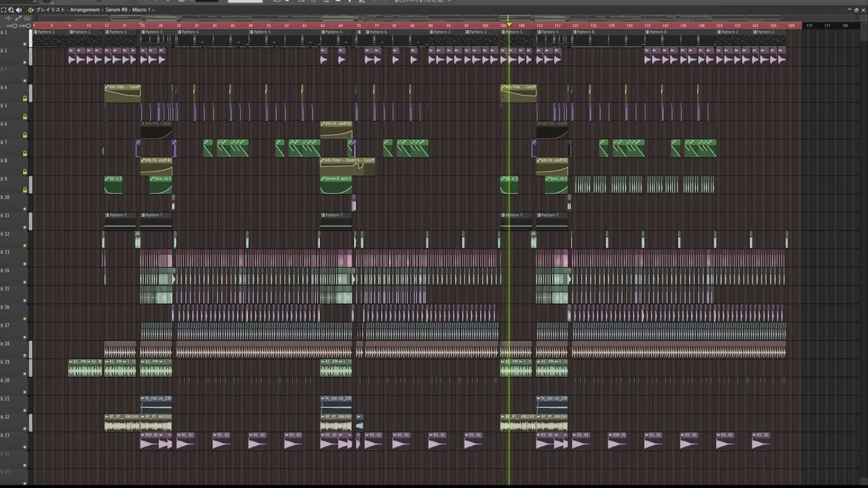Mute Track 2 using its green LED
This screenshot has height=488, width=868.
[x=25, y=62]
